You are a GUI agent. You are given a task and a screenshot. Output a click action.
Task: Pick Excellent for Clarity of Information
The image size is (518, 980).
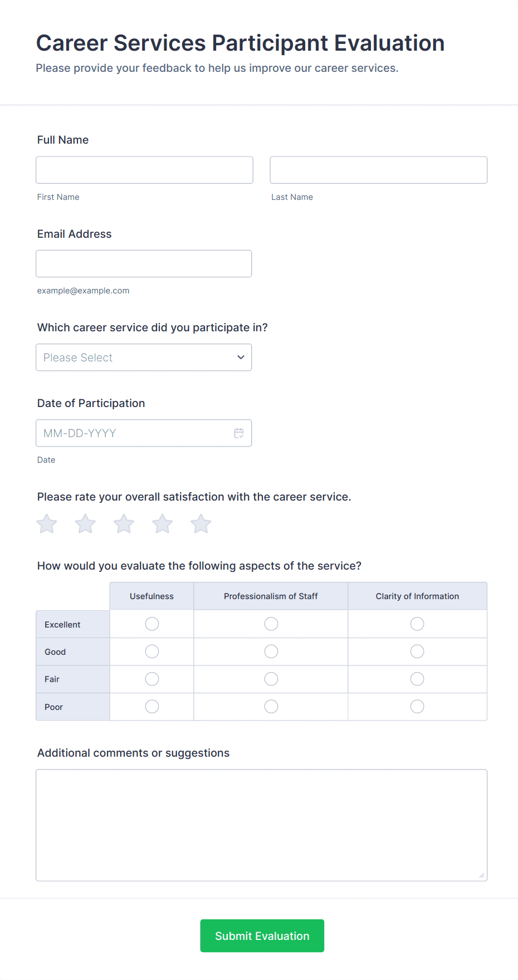coord(417,624)
